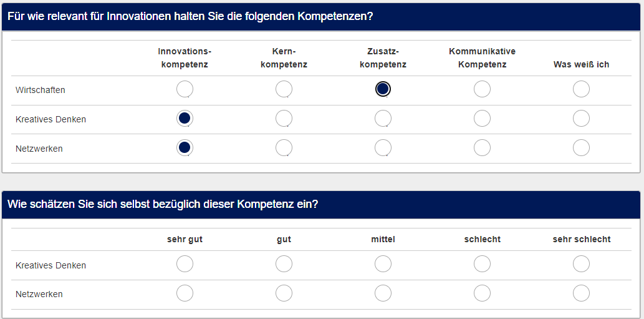Rate Netzwerken self-assessment as 'sehr gut'
Viewport: 644px width, 319px height.
tap(185, 293)
